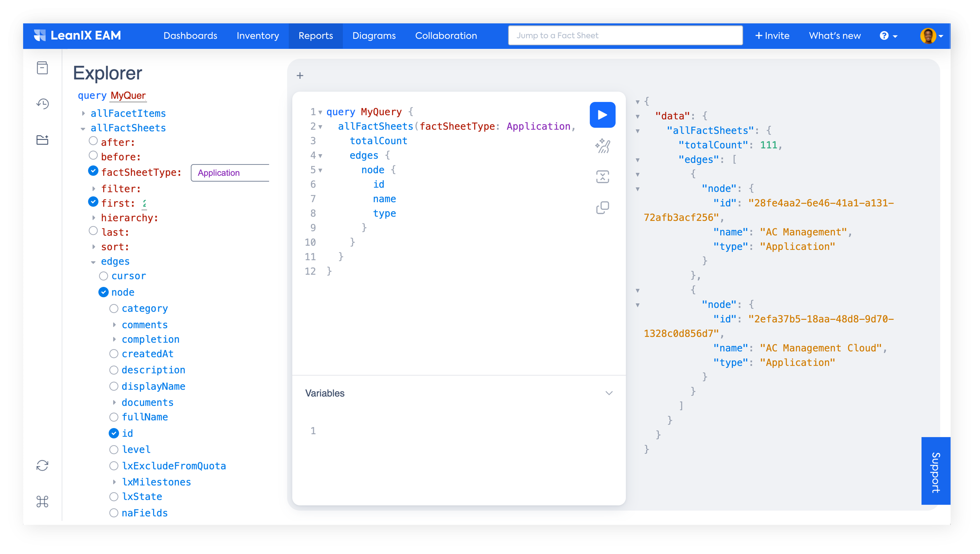Enable the last: argument radio
This screenshot has width=980, height=554.
[x=93, y=231]
